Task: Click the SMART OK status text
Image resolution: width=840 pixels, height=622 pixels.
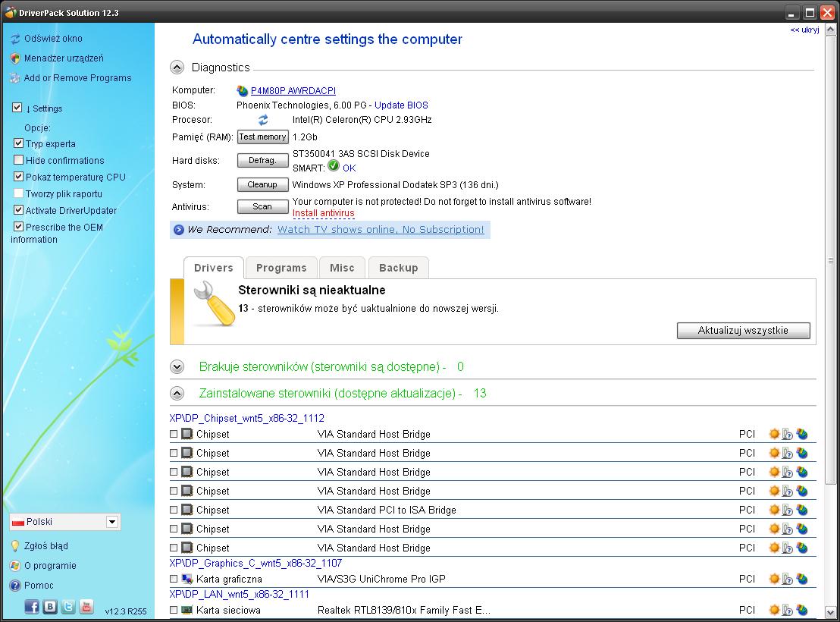Action: [349, 168]
